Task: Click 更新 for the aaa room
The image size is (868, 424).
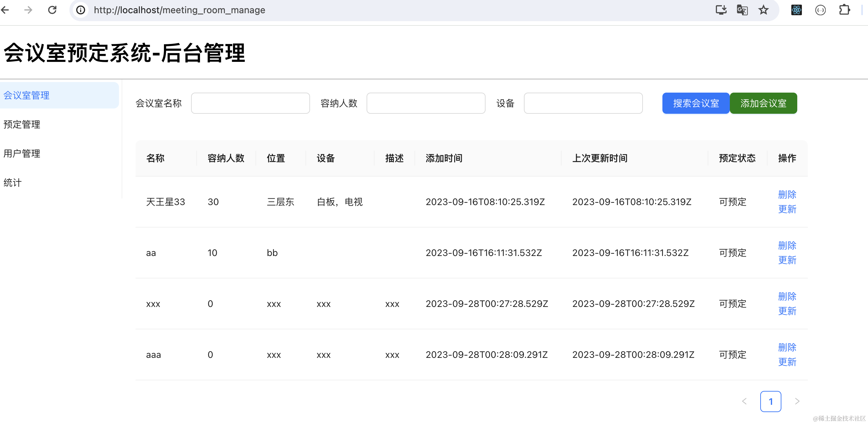Action: coord(787,361)
